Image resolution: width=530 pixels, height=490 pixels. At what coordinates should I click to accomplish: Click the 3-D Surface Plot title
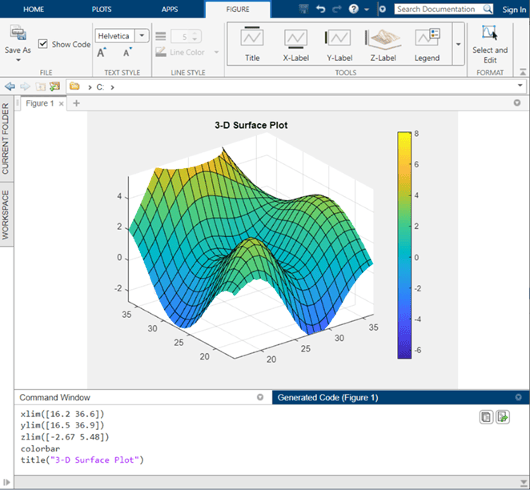pyautogui.click(x=251, y=125)
